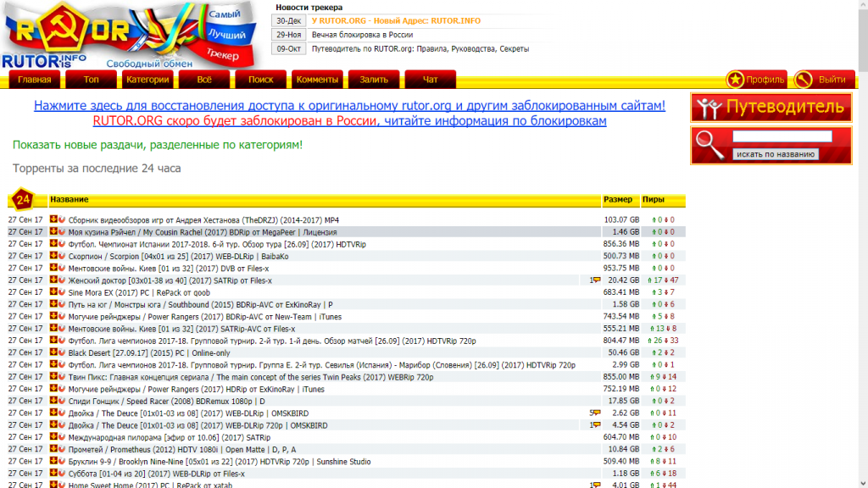Click the Размер column header

pyautogui.click(x=618, y=199)
